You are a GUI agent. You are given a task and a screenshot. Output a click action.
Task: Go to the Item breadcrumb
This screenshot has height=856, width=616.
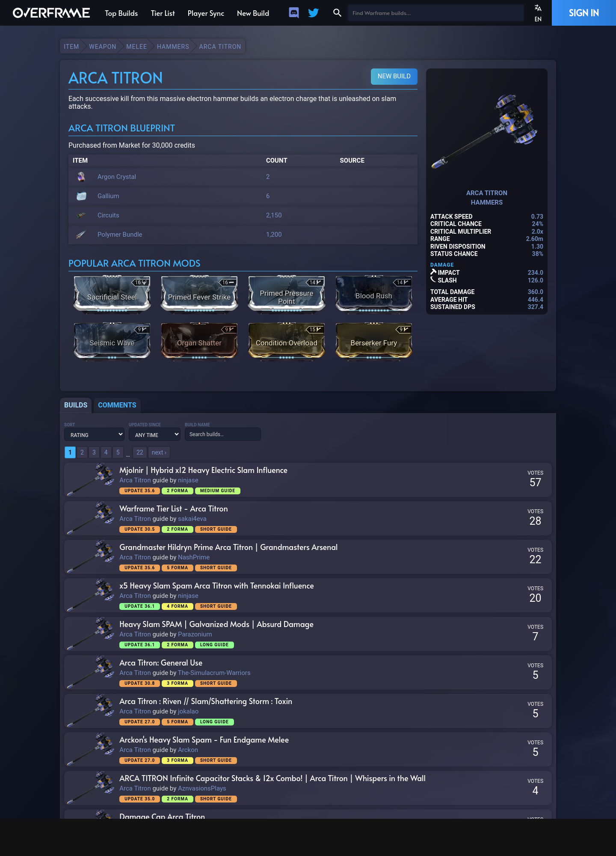(71, 47)
